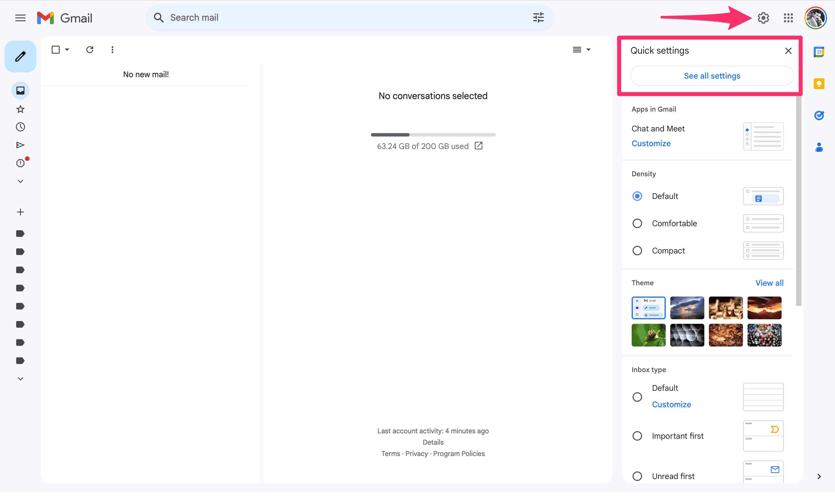Open the main navigation hamburger menu
Image resolution: width=835 pixels, height=504 pixels.
click(20, 18)
